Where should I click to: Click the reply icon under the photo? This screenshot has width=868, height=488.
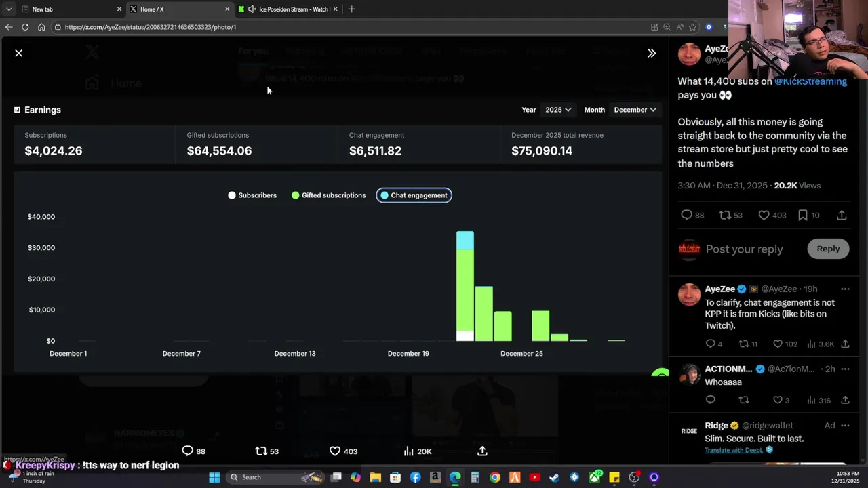pos(188,451)
